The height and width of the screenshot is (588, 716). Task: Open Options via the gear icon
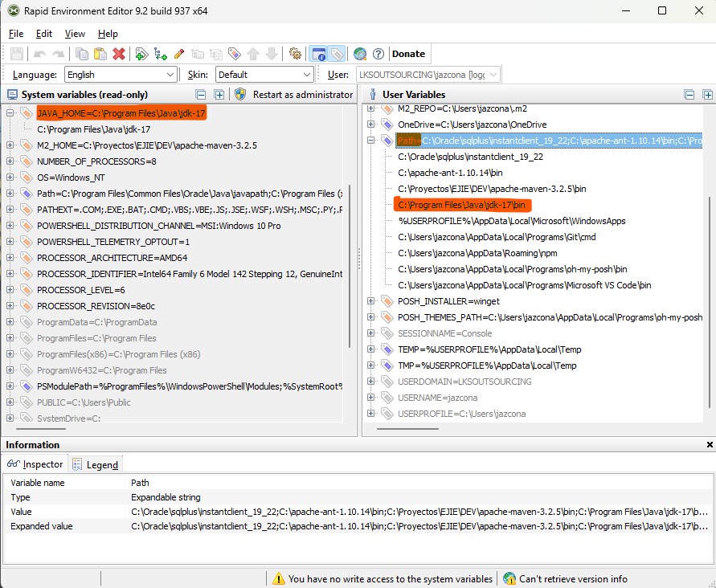295,54
